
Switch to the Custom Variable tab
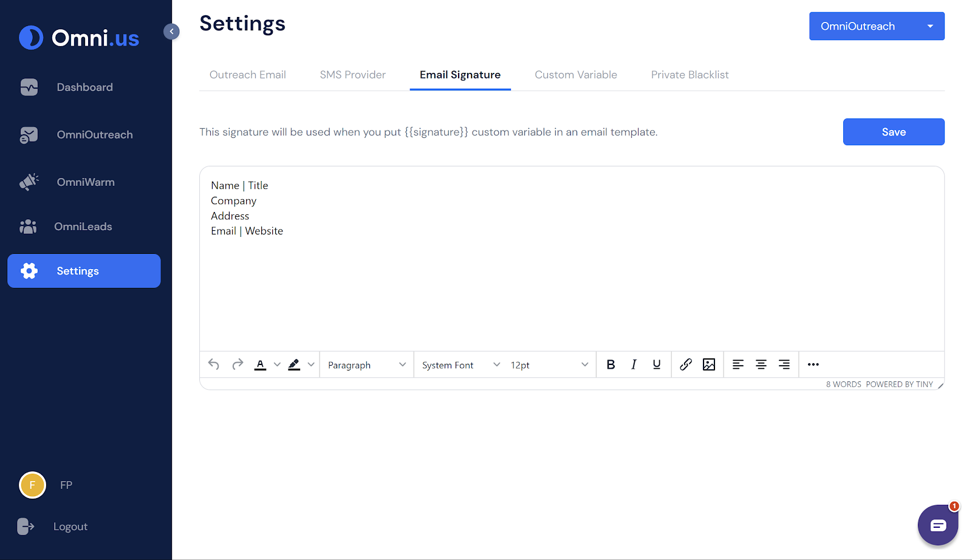(x=576, y=75)
